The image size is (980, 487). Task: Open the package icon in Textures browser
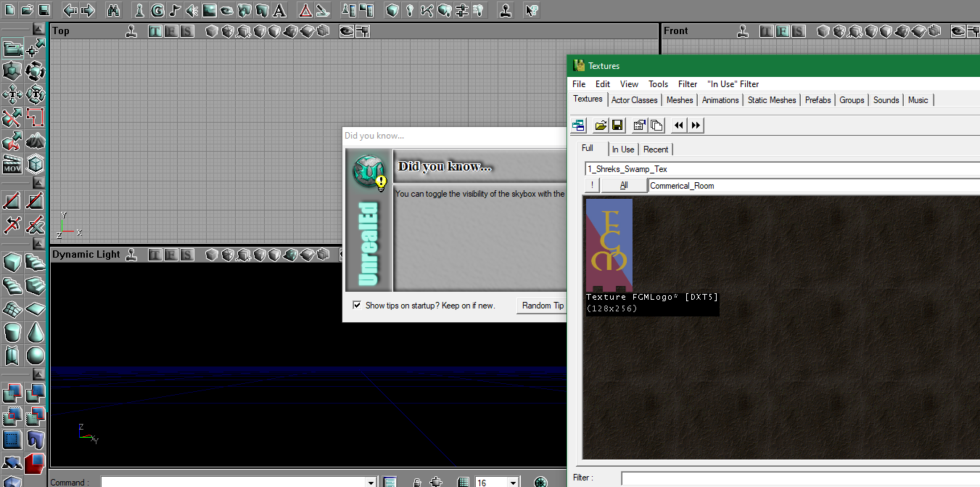click(600, 126)
